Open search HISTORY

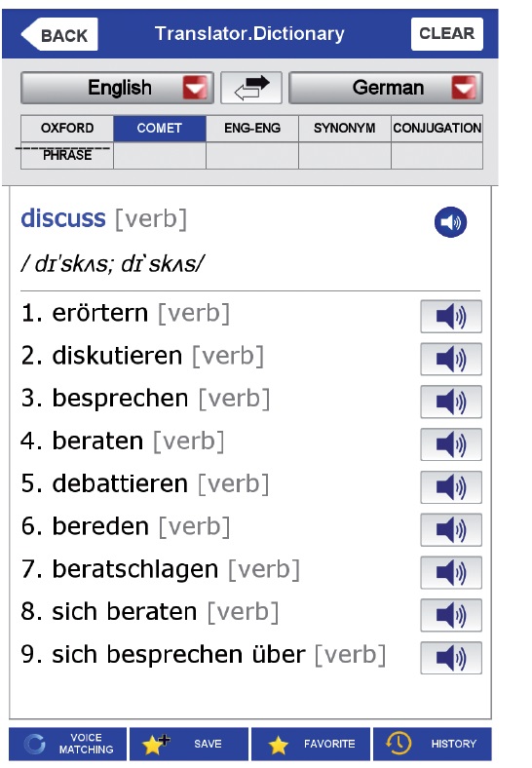pos(433,744)
